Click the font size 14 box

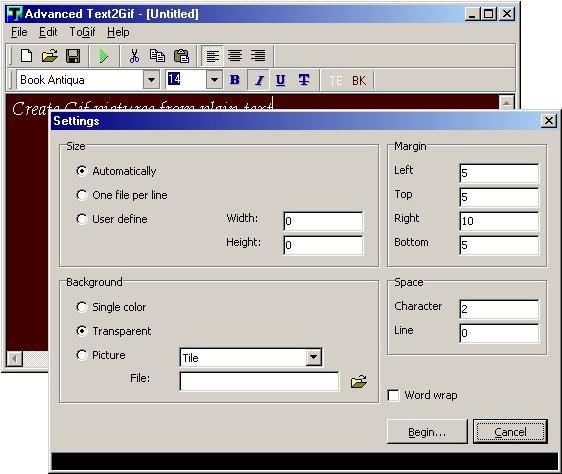pos(186,80)
